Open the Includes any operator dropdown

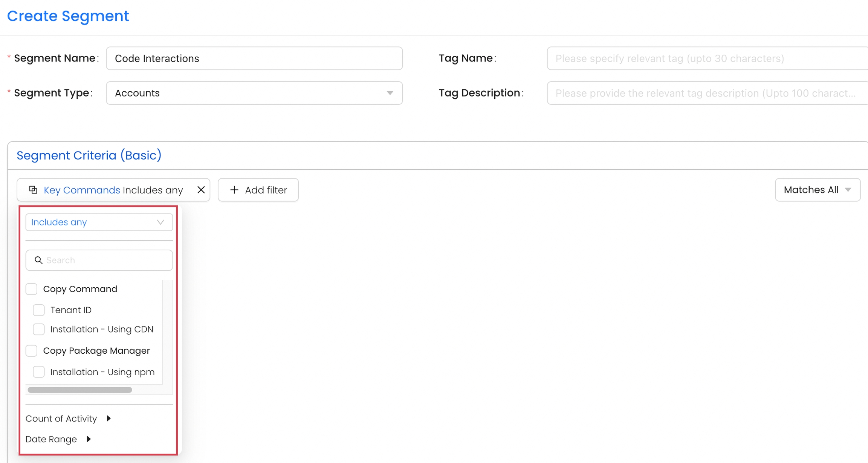point(90,222)
